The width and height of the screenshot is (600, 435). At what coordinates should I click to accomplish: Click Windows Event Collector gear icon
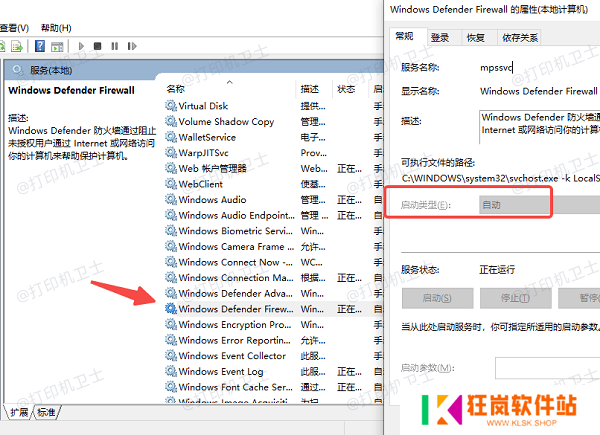pos(171,356)
